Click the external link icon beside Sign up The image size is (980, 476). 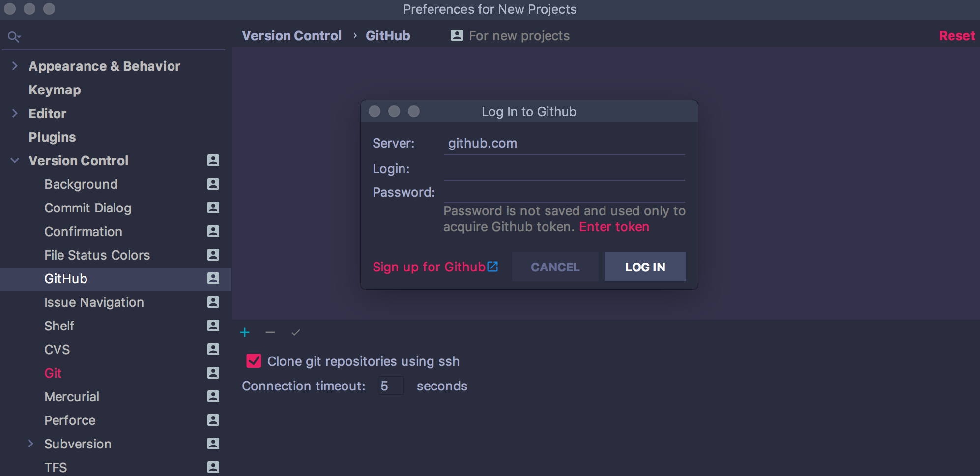[x=492, y=267]
